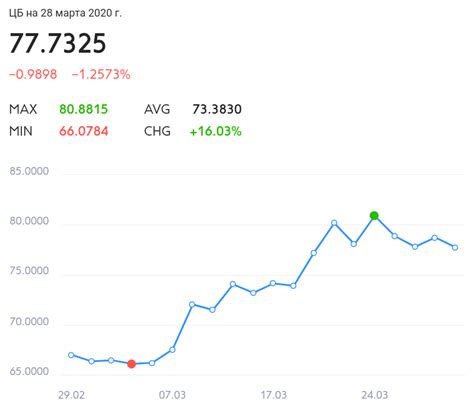
Task: Click the percent change −1.2573%
Action: [x=101, y=74]
